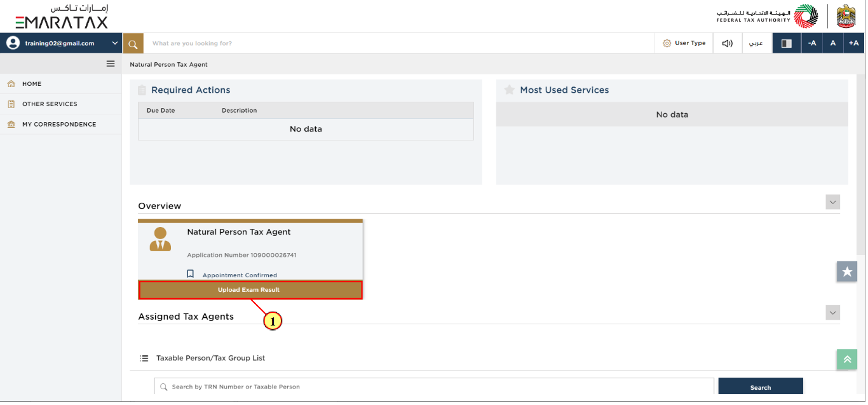The width and height of the screenshot is (868, 405).
Task: Click the Taxable Person/Tax Group List label
Action: (x=211, y=359)
